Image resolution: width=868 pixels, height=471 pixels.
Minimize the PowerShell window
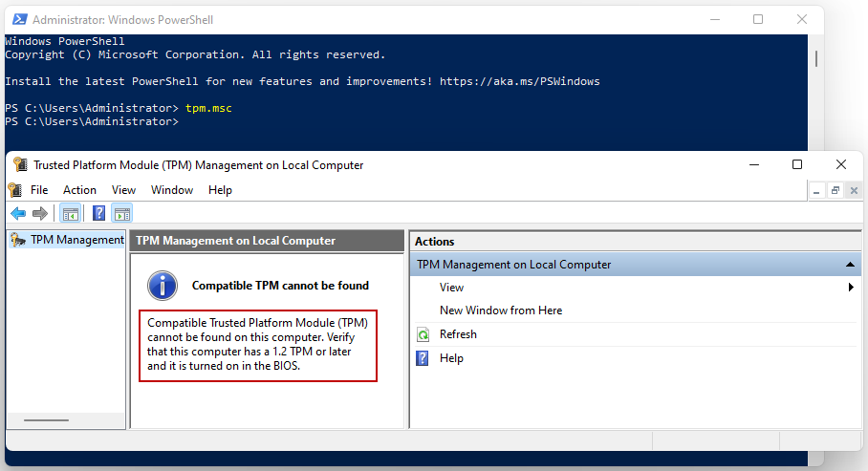coord(715,19)
